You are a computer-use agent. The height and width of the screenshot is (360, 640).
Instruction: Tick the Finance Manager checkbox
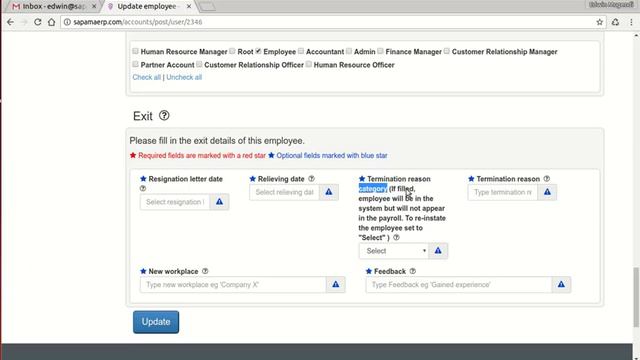(x=380, y=51)
